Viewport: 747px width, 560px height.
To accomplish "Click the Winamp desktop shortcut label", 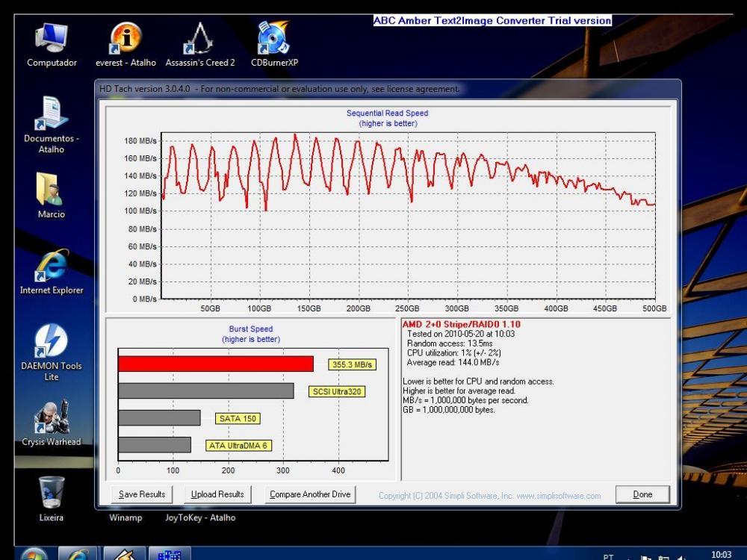I will [125, 517].
